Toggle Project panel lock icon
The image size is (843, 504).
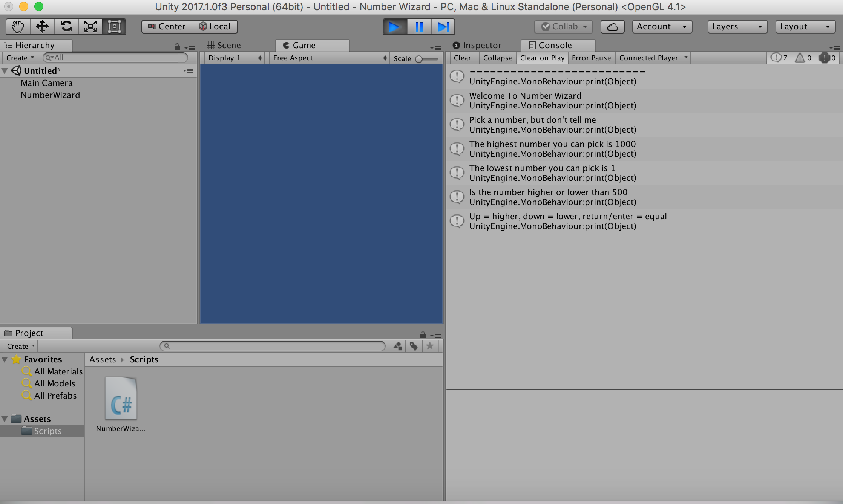pyautogui.click(x=423, y=334)
